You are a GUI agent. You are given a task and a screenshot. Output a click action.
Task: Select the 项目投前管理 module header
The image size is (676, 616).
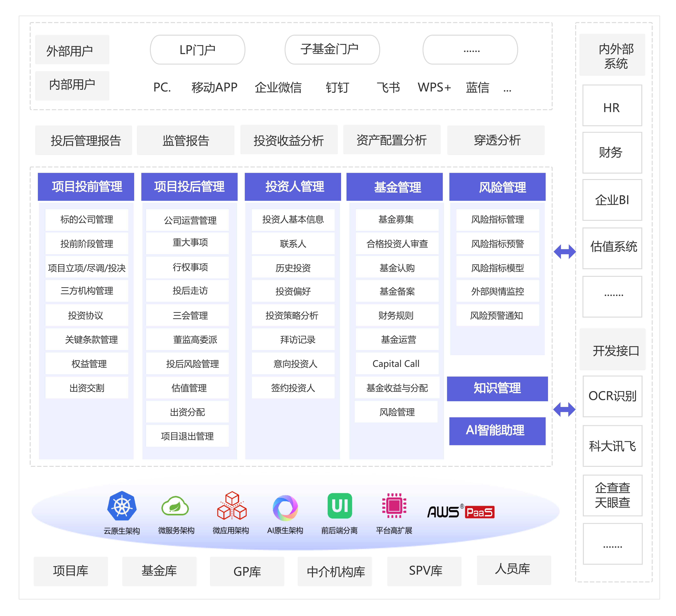[x=86, y=187]
